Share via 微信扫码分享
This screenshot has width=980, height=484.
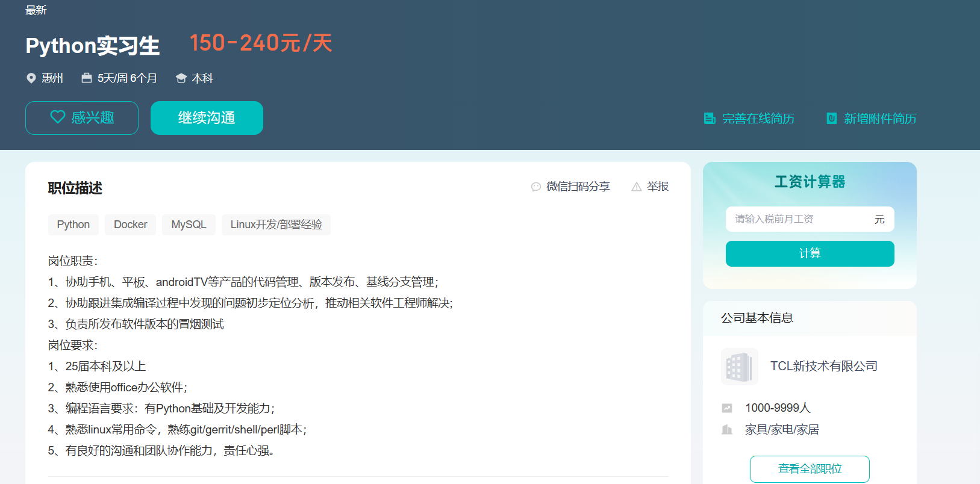click(x=570, y=187)
